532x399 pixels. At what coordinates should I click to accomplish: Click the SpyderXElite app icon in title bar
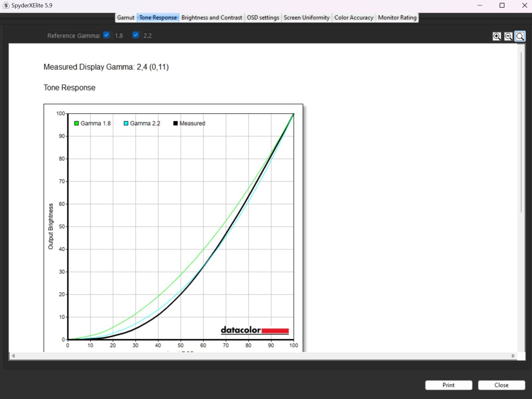click(6, 5)
